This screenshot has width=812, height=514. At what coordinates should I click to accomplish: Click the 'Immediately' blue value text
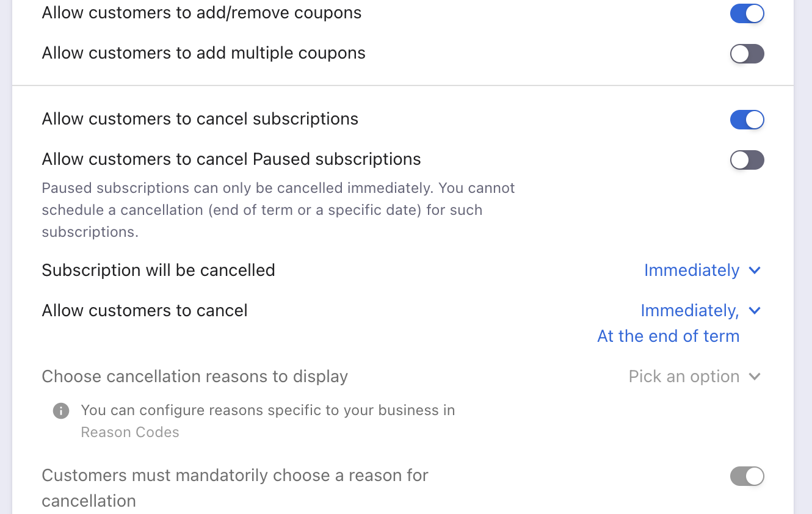coord(691,270)
